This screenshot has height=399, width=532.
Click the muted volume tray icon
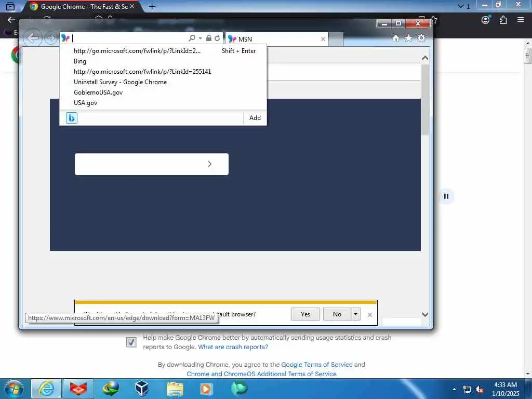point(480,390)
